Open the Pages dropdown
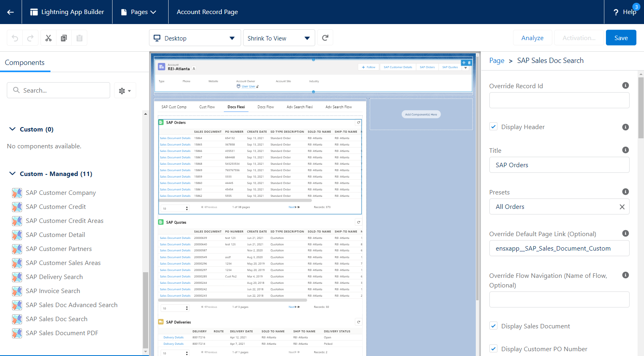The height and width of the screenshot is (356, 644). pyautogui.click(x=139, y=12)
